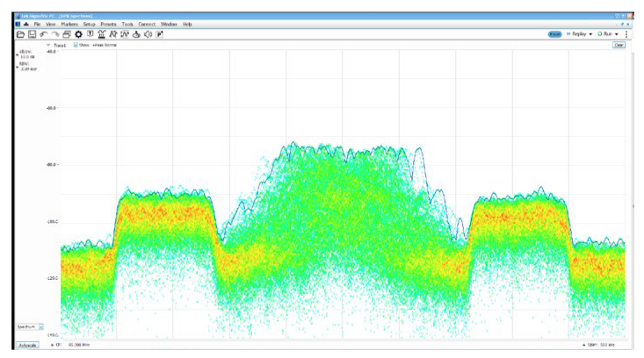Expand the Trace1 selector dropdown

pyautogui.click(x=49, y=45)
